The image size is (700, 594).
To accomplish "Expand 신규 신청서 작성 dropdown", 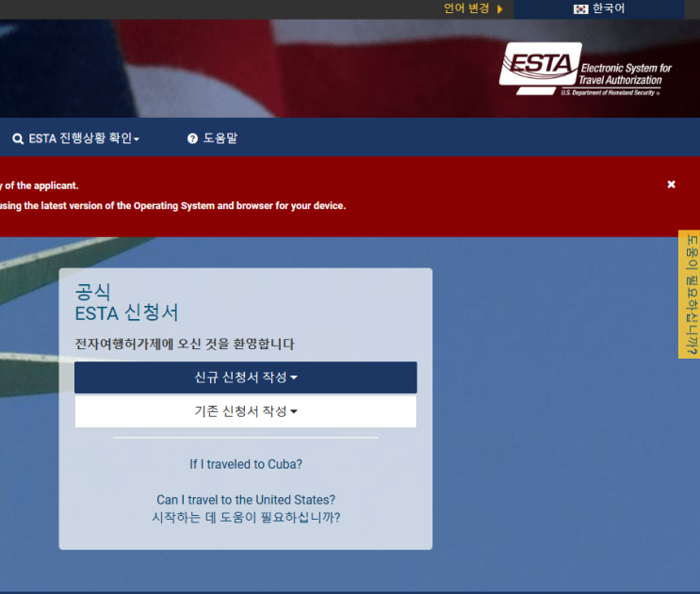I will 246,377.
